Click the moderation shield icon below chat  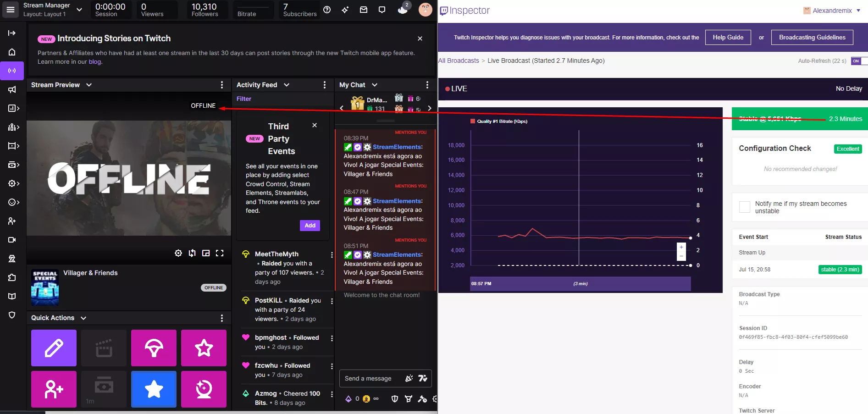click(394, 399)
